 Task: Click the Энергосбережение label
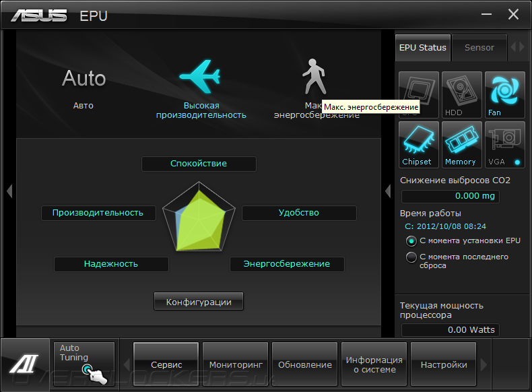point(287,264)
